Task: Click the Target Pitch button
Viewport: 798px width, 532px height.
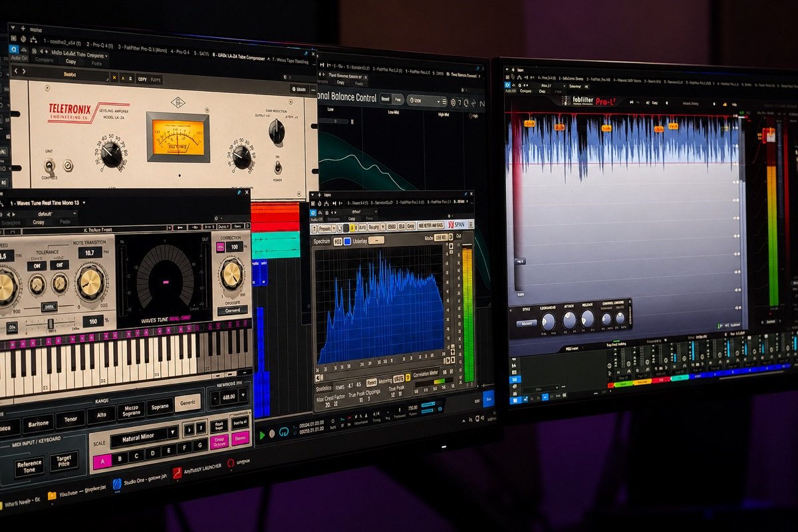Action: coord(64,460)
